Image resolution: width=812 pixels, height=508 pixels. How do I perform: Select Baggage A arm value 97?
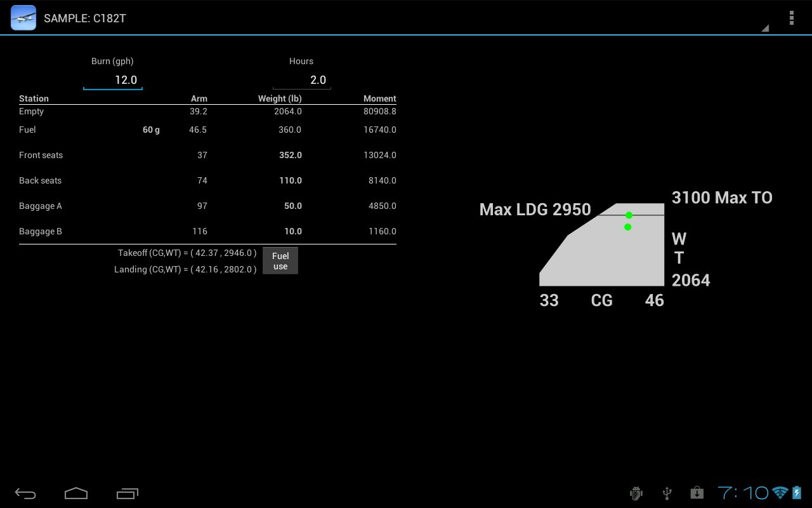coord(202,206)
